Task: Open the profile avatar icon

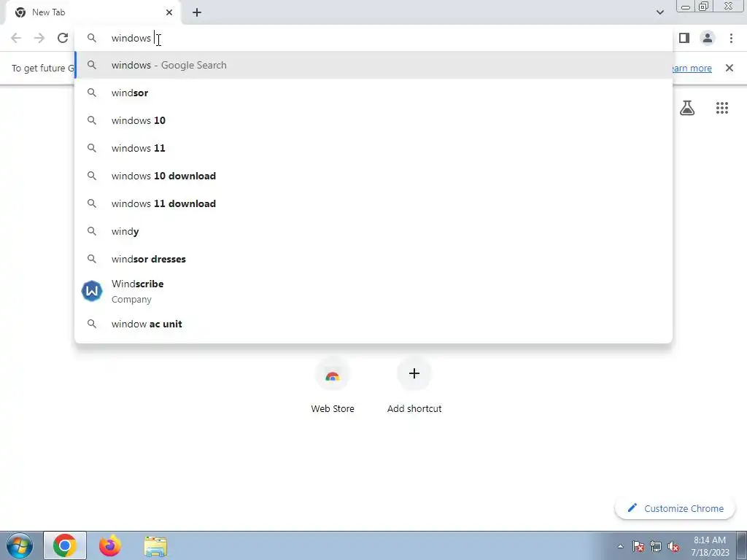Action: click(x=708, y=38)
